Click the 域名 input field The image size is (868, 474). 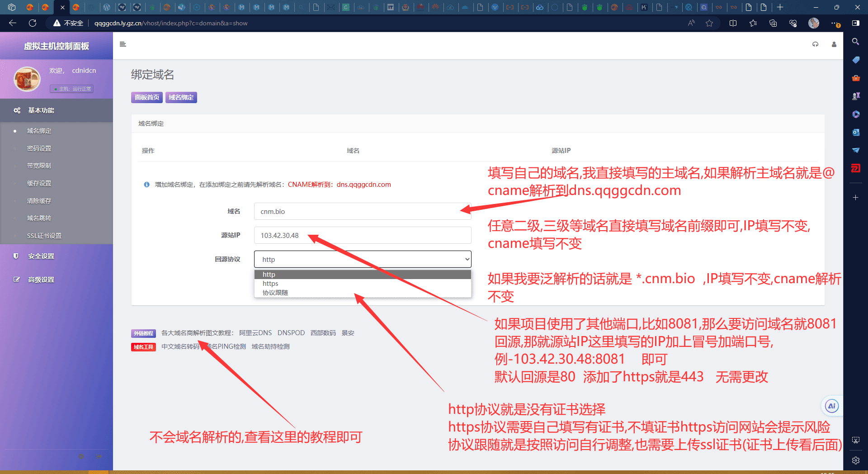[362, 211]
